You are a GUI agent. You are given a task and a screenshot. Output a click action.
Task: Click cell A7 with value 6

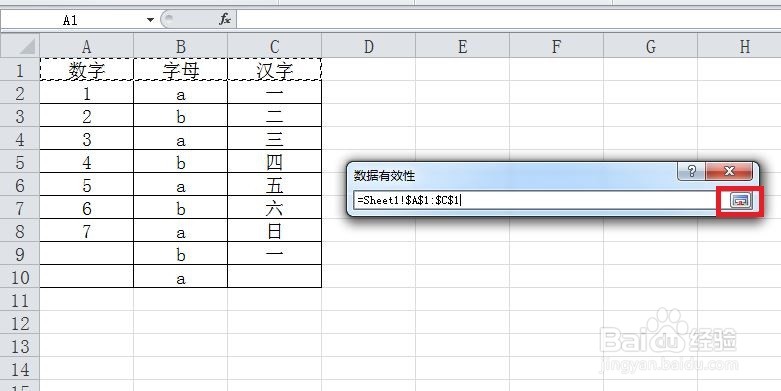87,207
